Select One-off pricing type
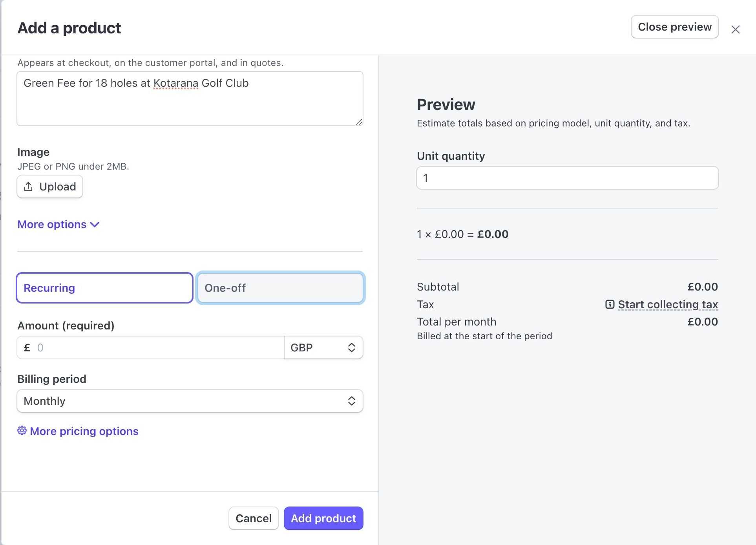This screenshot has width=756, height=545. coord(280,288)
